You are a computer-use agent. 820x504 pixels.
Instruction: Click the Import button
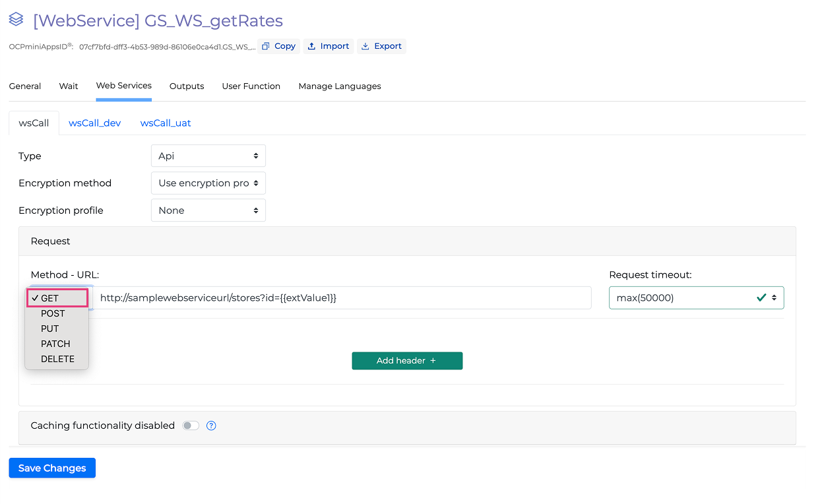pyautogui.click(x=329, y=46)
